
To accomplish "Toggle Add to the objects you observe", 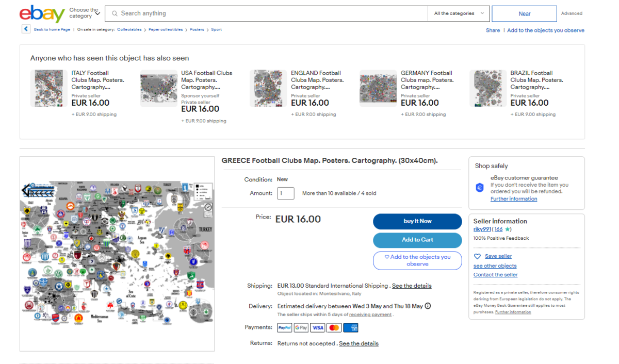I will [x=417, y=260].
